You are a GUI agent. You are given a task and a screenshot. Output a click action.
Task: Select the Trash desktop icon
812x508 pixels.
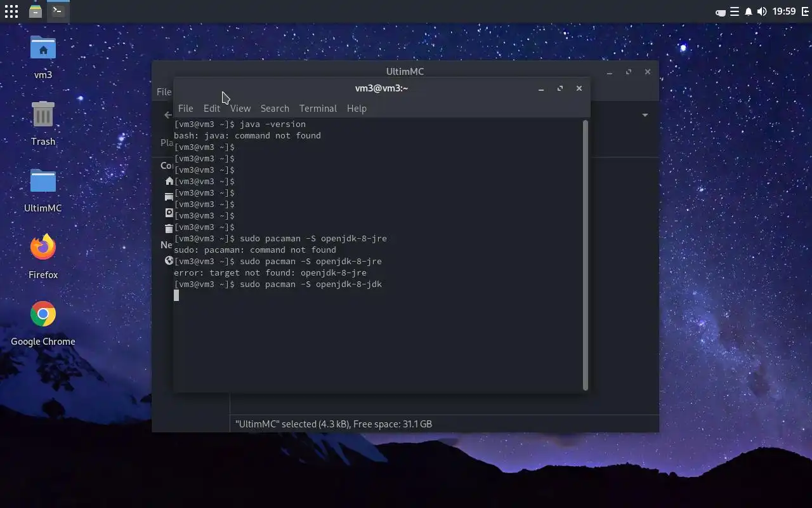click(43, 124)
